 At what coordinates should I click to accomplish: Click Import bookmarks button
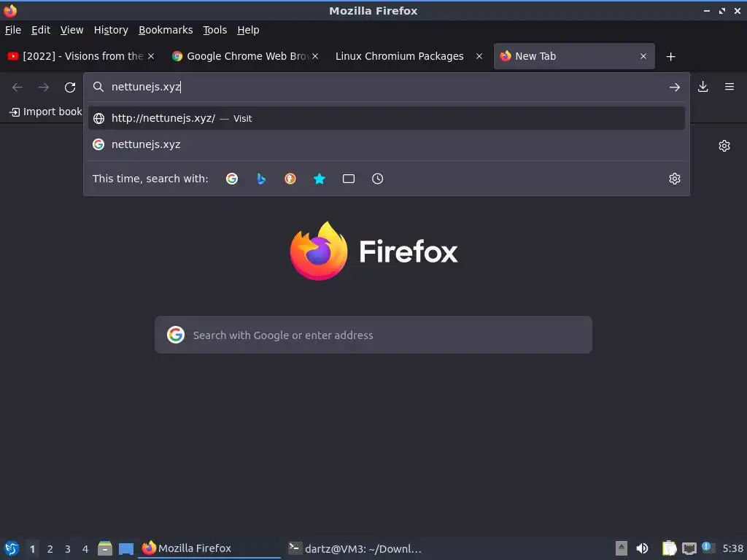45,112
